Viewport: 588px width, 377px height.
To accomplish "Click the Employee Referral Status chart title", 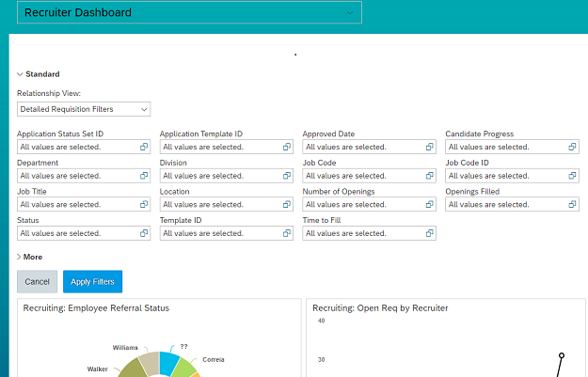I will tap(96, 308).
